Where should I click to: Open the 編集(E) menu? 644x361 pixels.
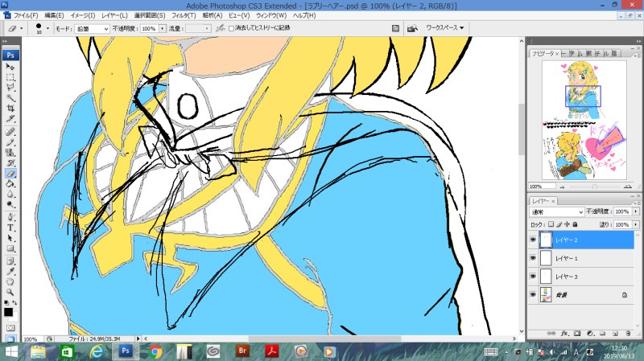tap(54, 15)
